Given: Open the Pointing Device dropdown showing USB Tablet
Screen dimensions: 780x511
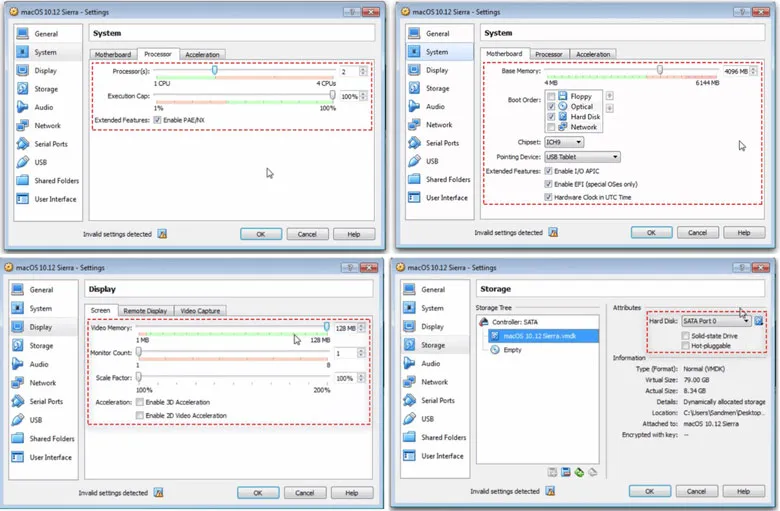Looking at the screenshot, I should 582,157.
